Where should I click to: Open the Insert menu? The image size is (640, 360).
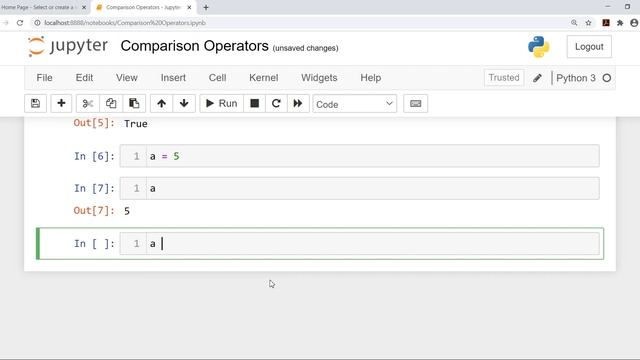tap(173, 78)
